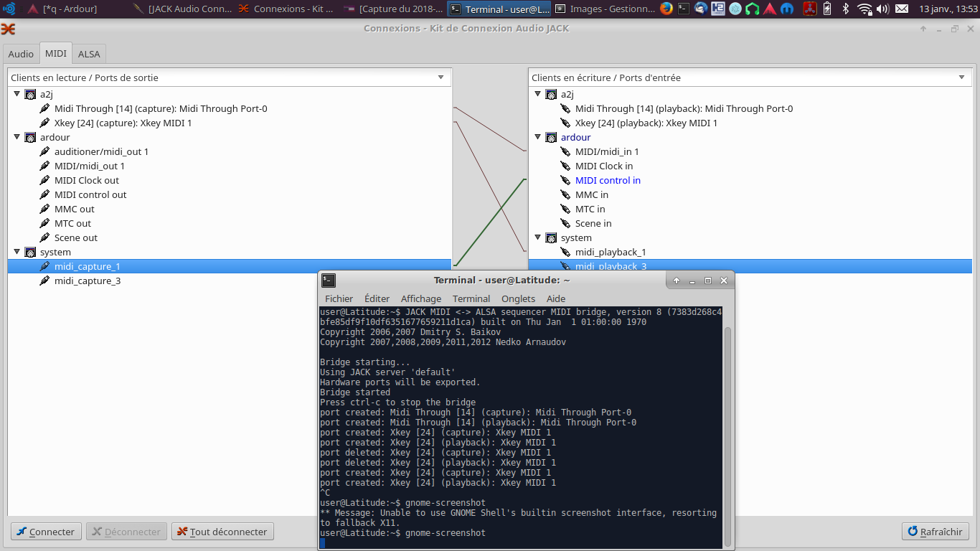The image size is (980, 551).
Task: Select the MIDI tab
Action: click(x=55, y=53)
